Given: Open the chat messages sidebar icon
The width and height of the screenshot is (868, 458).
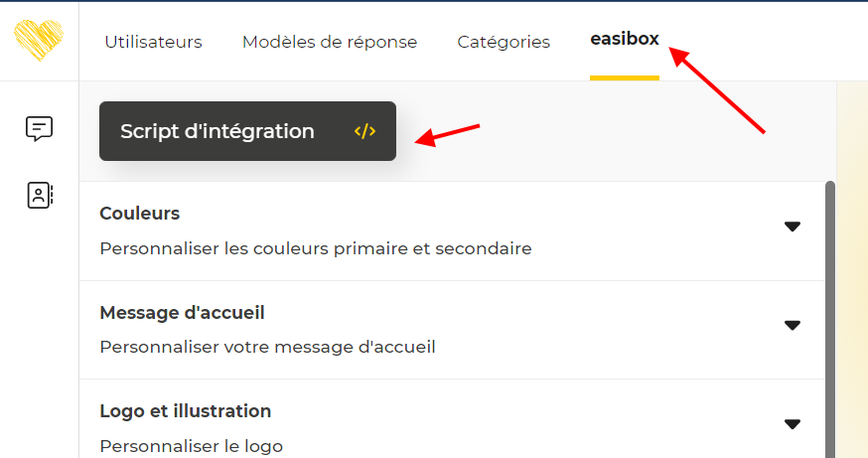Looking at the screenshot, I should tap(39, 128).
